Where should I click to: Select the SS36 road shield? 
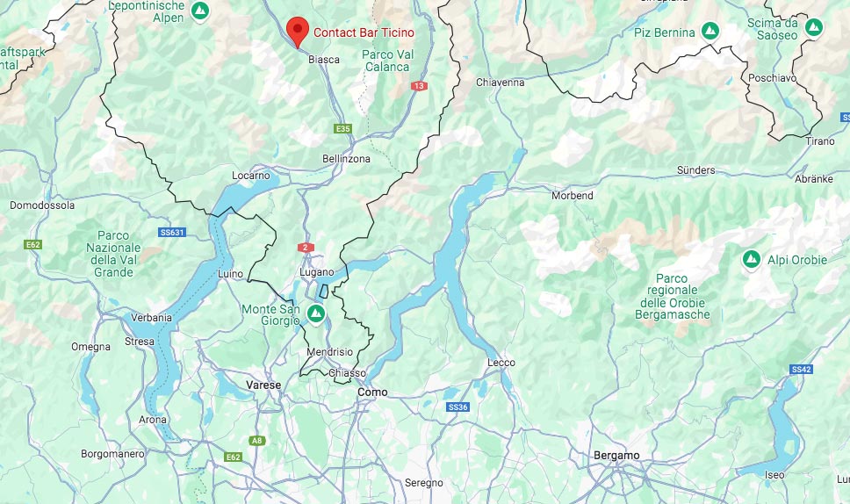(458, 407)
